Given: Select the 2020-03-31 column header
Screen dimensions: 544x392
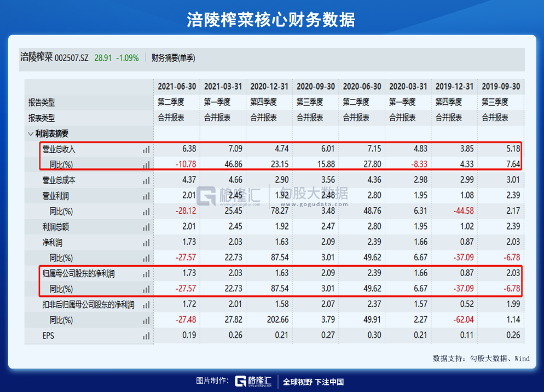Looking at the screenshot, I should pyautogui.click(x=408, y=86).
